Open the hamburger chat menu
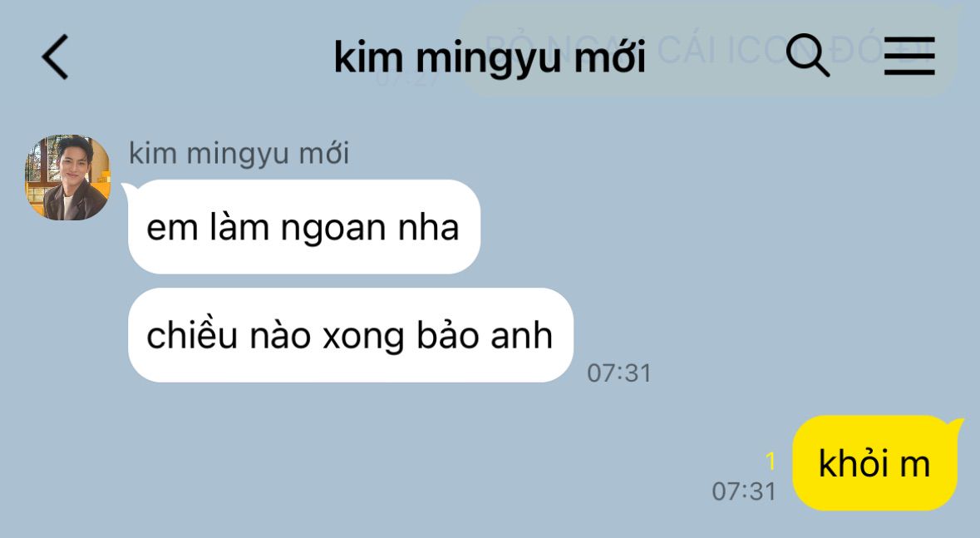 [909, 57]
